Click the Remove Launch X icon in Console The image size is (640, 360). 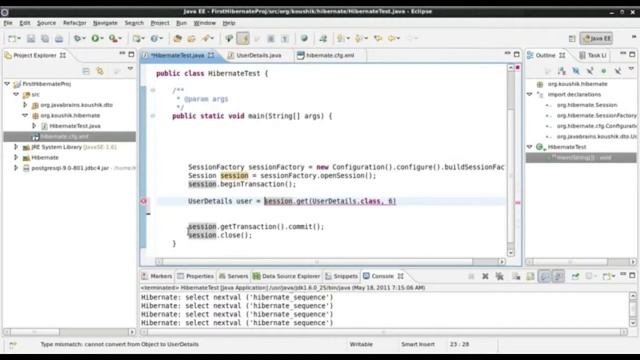(485, 276)
